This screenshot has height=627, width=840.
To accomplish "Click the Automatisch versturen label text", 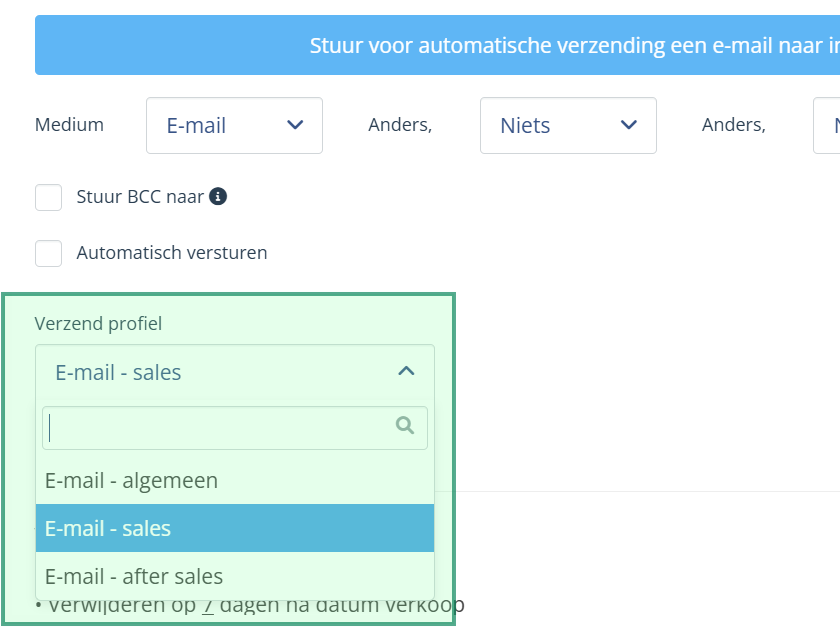I will tap(172, 253).
